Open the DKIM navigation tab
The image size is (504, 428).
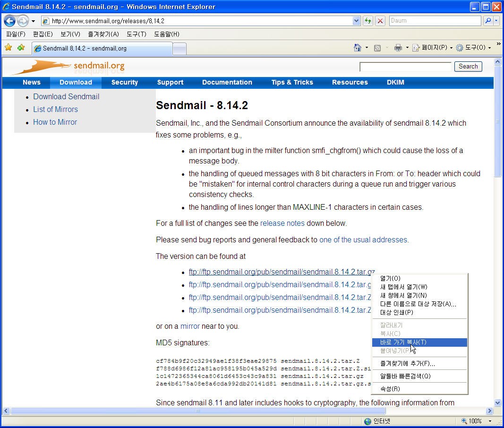[395, 82]
